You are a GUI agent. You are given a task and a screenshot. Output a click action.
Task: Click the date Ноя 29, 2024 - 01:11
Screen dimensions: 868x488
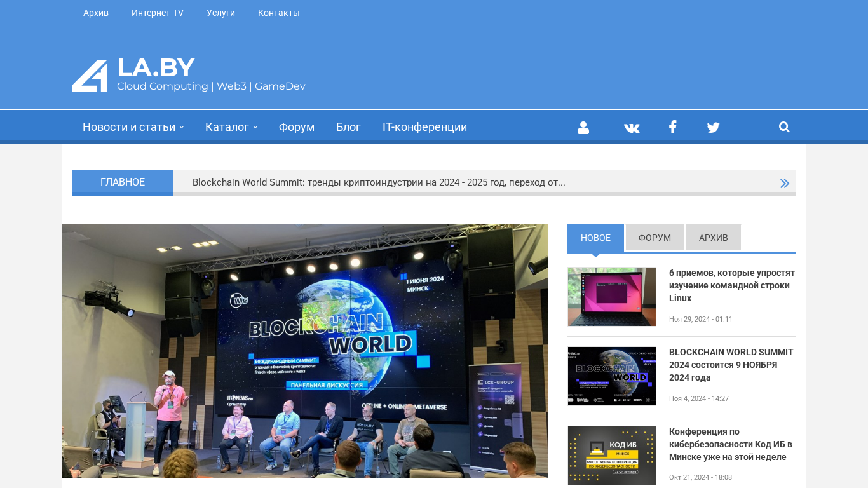click(701, 319)
